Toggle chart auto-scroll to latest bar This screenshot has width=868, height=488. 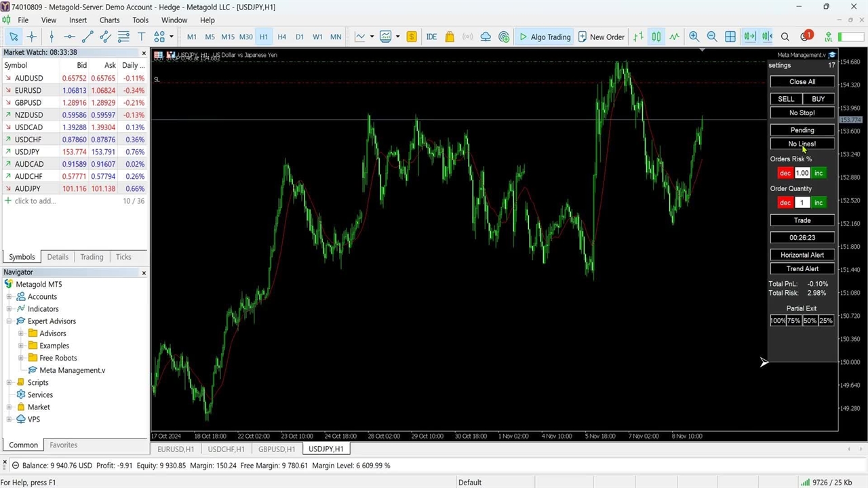[749, 37]
